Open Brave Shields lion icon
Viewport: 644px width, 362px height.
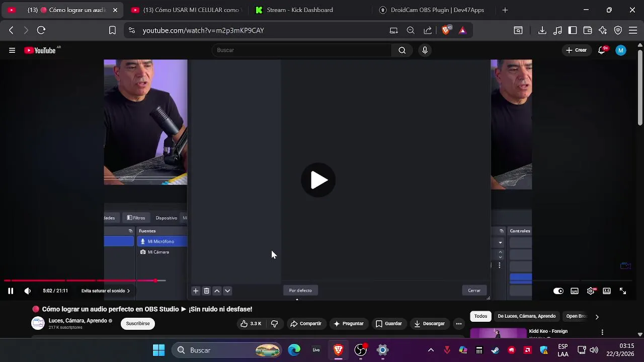446,30
